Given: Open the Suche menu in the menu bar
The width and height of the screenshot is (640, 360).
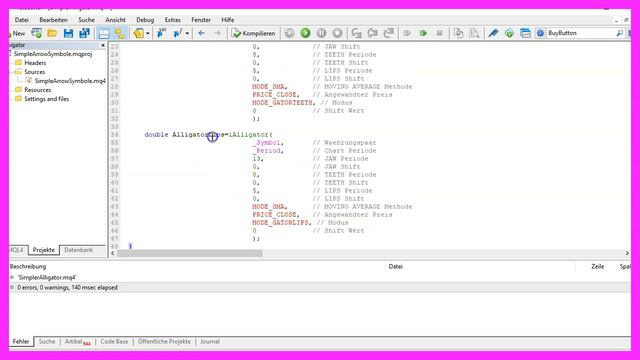Looking at the screenshot, I should click(x=86, y=20).
